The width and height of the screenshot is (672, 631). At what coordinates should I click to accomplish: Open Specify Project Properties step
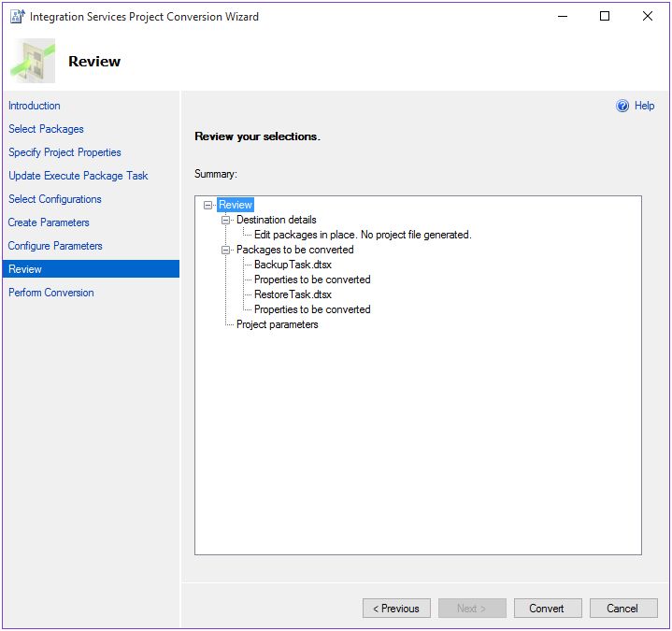[64, 152]
